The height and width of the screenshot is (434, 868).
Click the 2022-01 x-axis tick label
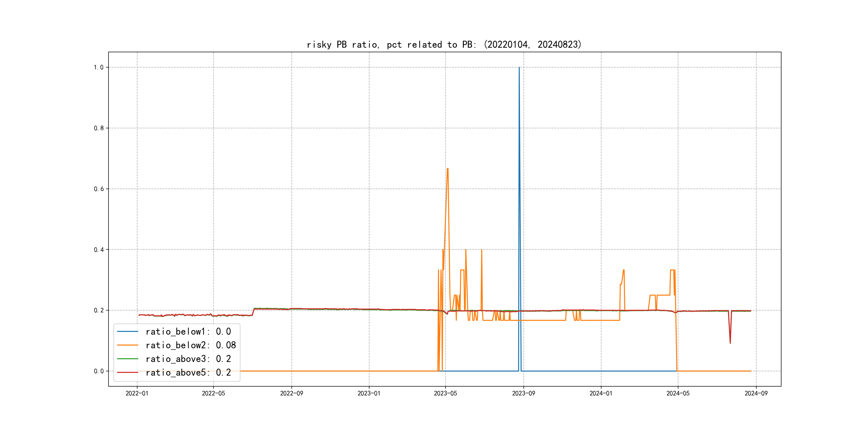coord(137,393)
